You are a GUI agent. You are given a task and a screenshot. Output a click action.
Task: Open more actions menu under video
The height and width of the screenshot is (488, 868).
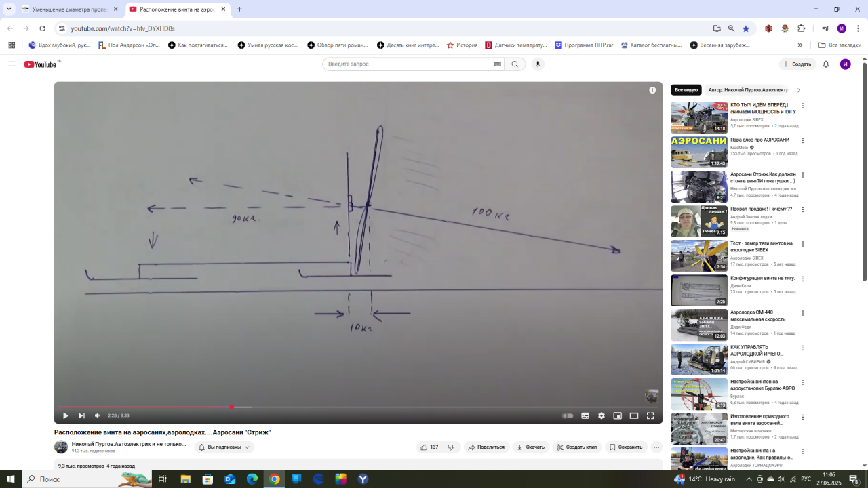[x=656, y=447]
